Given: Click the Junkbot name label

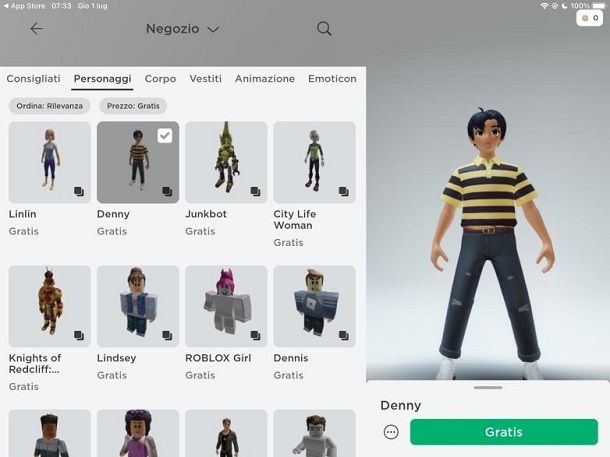Looking at the screenshot, I should pyautogui.click(x=206, y=214).
